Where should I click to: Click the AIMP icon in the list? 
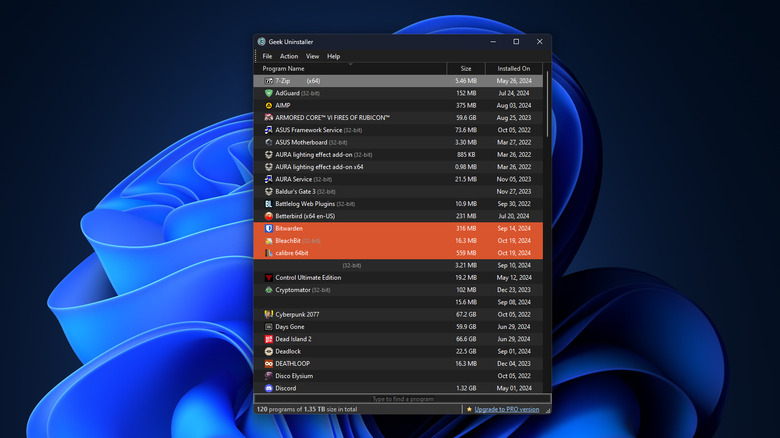pos(269,105)
